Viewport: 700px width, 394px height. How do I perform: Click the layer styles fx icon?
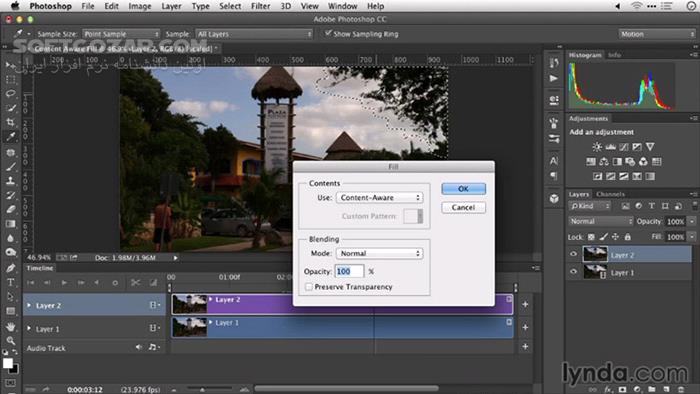[x=608, y=390]
